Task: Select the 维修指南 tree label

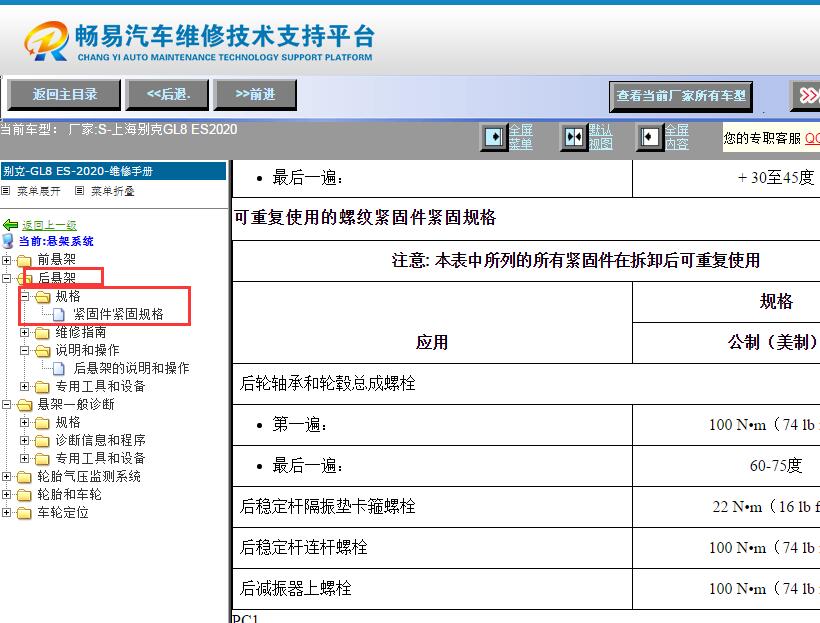Action: [x=81, y=333]
